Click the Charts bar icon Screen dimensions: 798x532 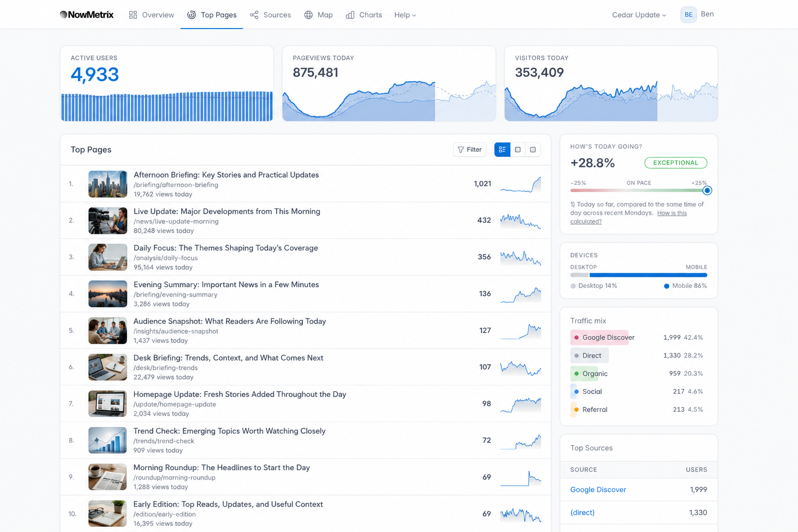(350, 15)
